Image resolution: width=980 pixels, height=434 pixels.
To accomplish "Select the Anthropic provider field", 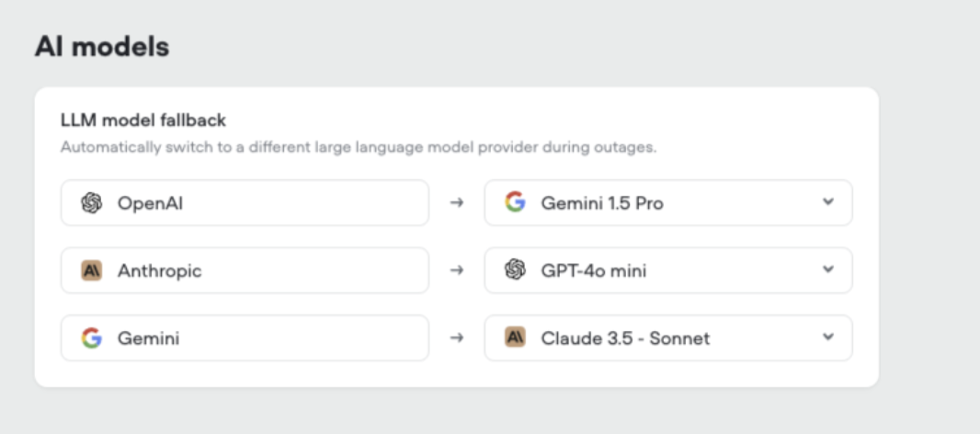I will pyautogui.click(x=245, y=270).
